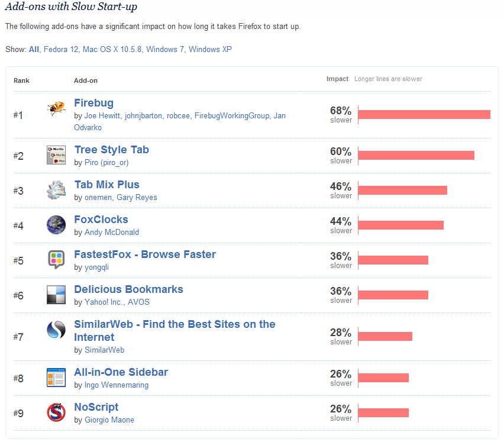Click the Tab Mix Plus icon
Viewport: 504px width, 445px height.
56,190
